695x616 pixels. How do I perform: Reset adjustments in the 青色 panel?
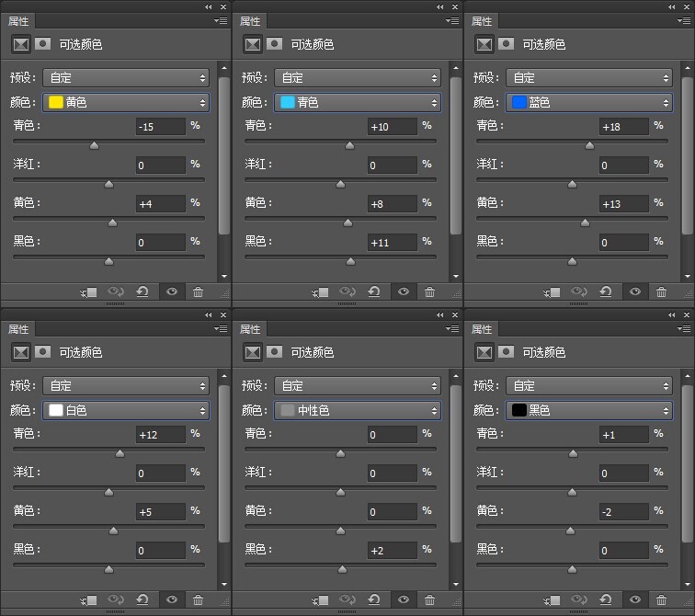(x=374, y=291)
